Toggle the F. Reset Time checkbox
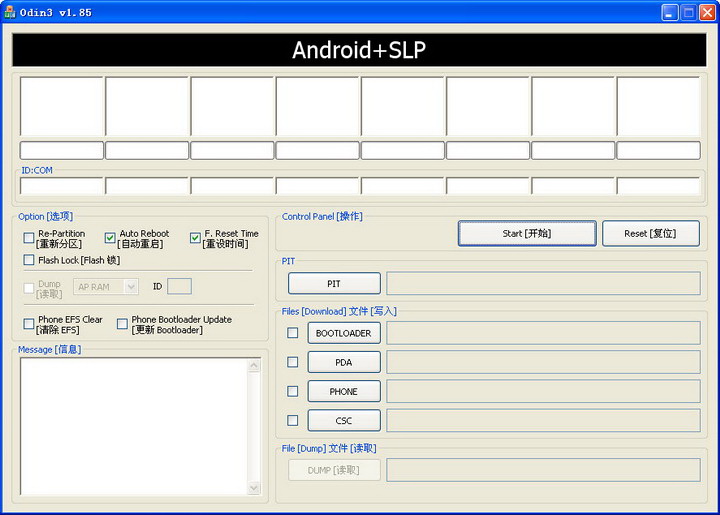Viewport: 720px width, 515px height. point(195,238)
